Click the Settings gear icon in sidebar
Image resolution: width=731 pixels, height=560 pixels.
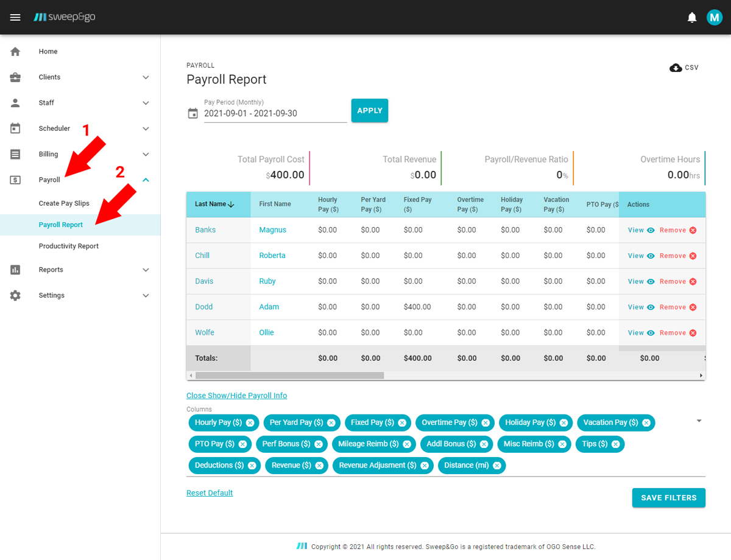pyautogui.click(x=15, y=295)
